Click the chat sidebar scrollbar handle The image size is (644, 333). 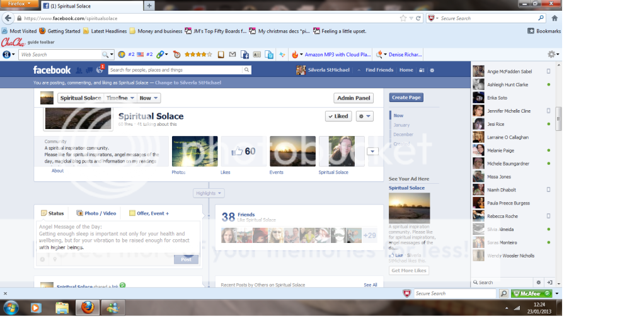click(558, 119)
